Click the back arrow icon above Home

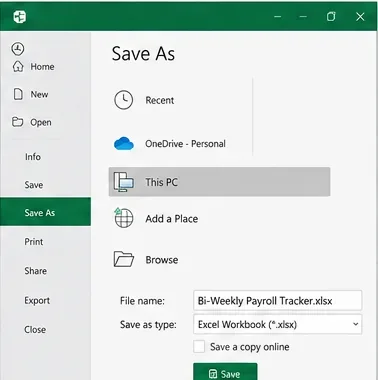point(18,49)
